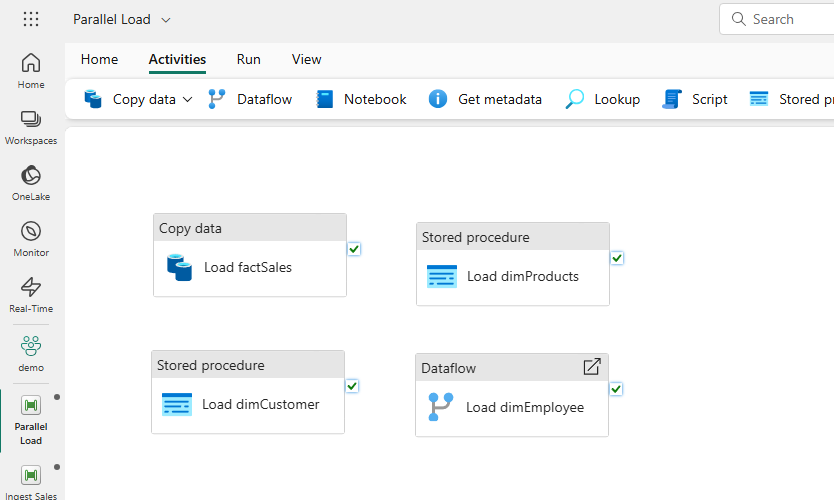Open Workspaces from the sidebar
This screenshot has height=500, width=834.
(x=31, y=127)
